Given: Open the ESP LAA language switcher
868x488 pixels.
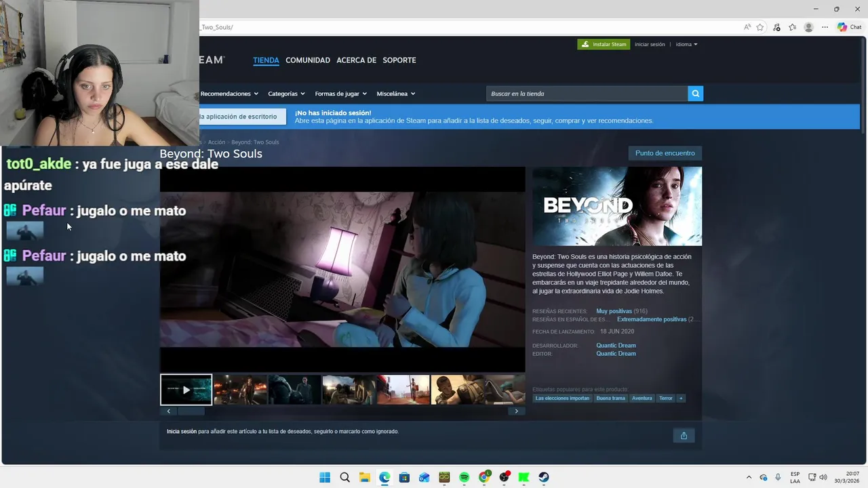Looking at the screenshot, I should [795, 477].
